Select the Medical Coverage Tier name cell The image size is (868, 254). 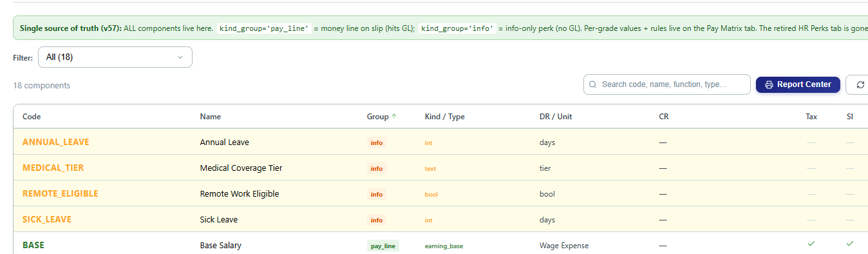pos(241,168)
